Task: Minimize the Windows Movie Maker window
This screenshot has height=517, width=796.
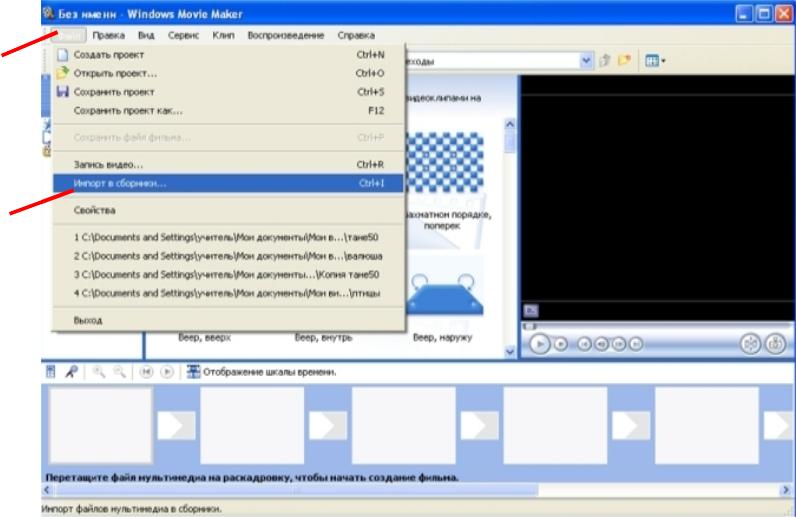Action: point(744,14)
